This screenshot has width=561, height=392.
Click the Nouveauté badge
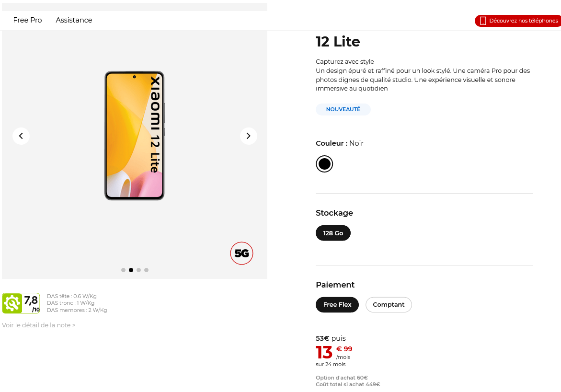click(x=343, y=110)
